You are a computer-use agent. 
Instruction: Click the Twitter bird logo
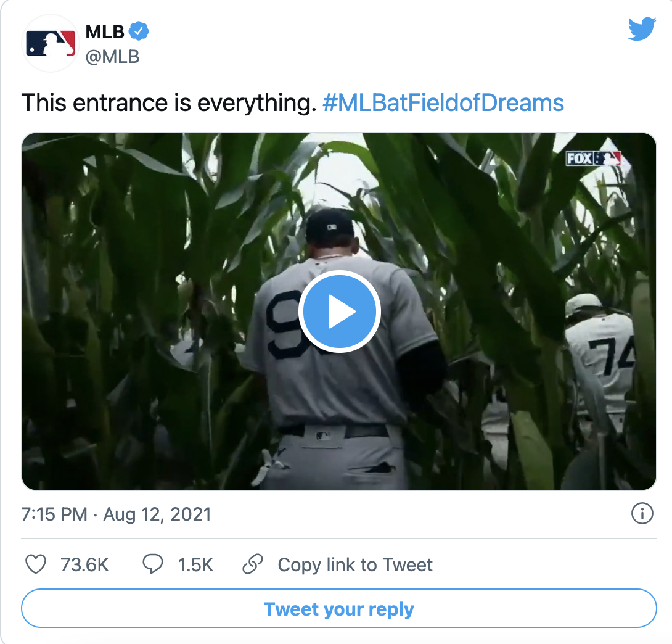(x=642, y=29)
